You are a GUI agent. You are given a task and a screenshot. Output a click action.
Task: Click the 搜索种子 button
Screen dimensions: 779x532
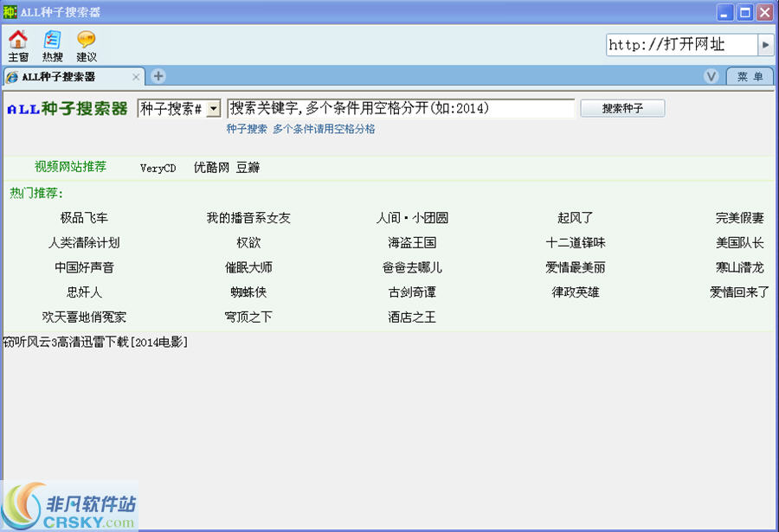[622, 108]
